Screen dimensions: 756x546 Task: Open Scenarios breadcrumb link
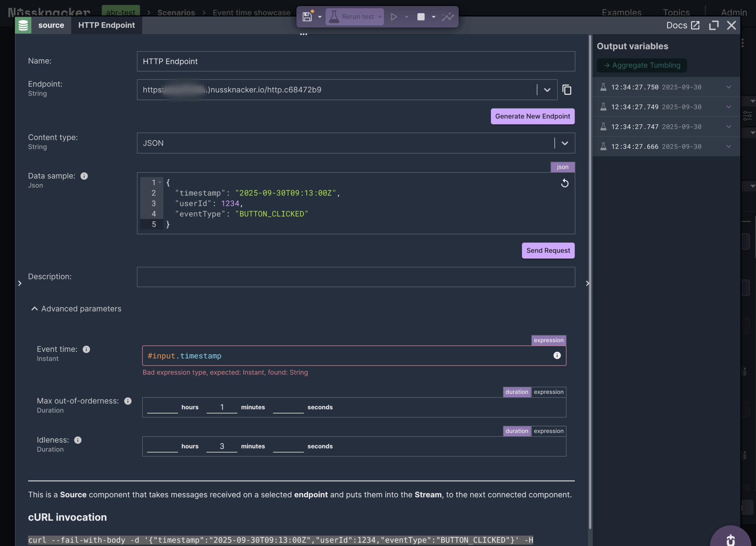point(176,13)
